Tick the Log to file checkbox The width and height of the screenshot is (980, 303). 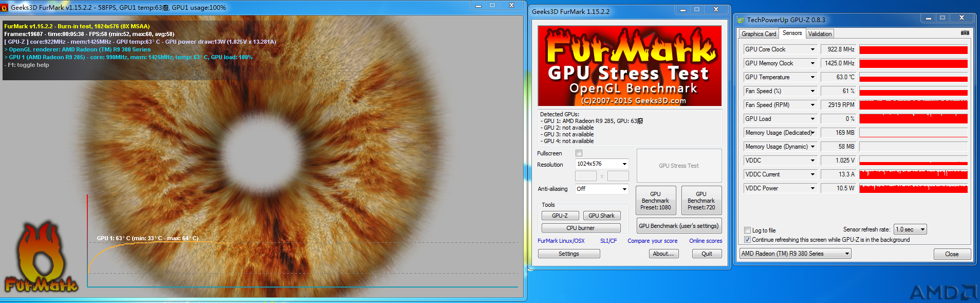click(748, 230)
